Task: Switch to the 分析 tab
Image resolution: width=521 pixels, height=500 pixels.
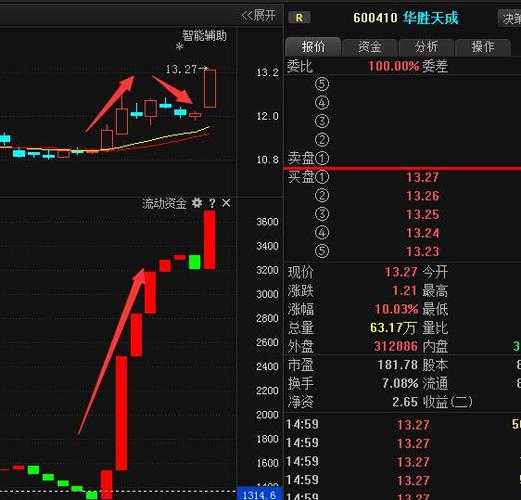Action: (x=426, y=47)
